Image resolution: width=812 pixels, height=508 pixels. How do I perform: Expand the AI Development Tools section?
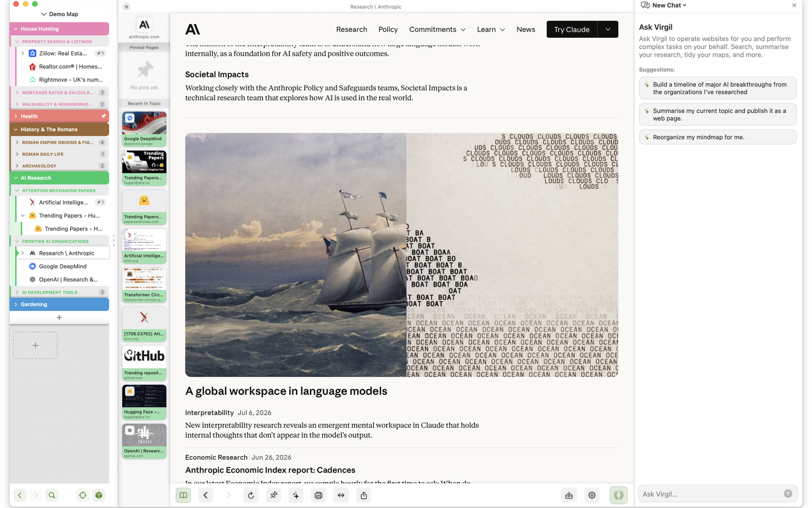tap(17, 293)
